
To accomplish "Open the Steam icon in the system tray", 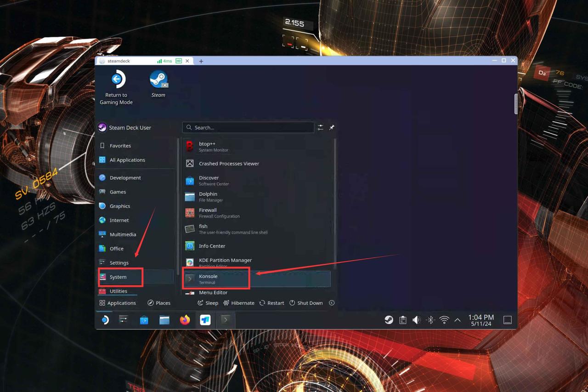I will pos(389,320).
